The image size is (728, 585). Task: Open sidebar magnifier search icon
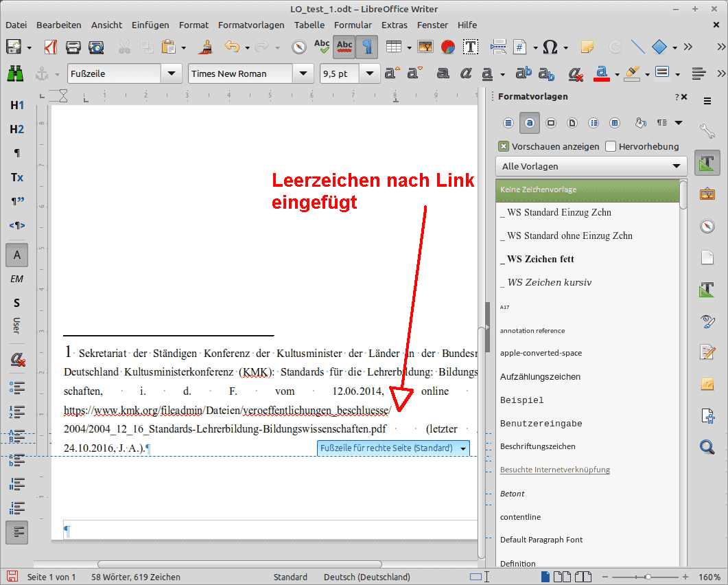(707, 447)
